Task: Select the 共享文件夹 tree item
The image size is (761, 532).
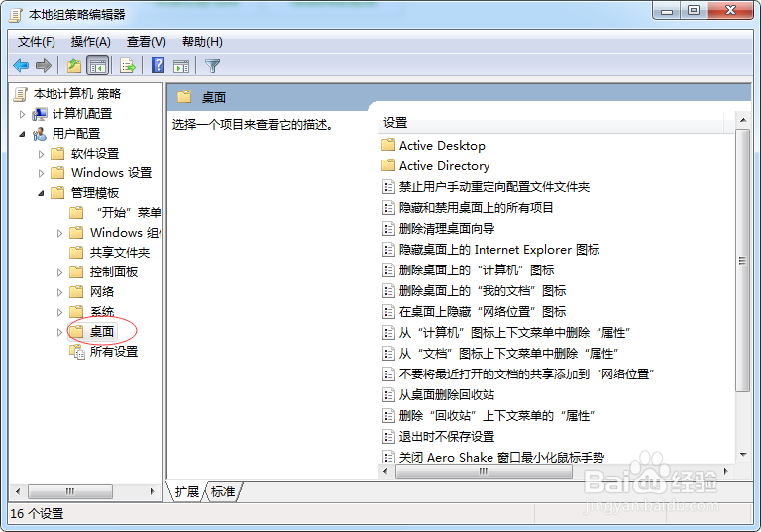Action: pos(110,253)
